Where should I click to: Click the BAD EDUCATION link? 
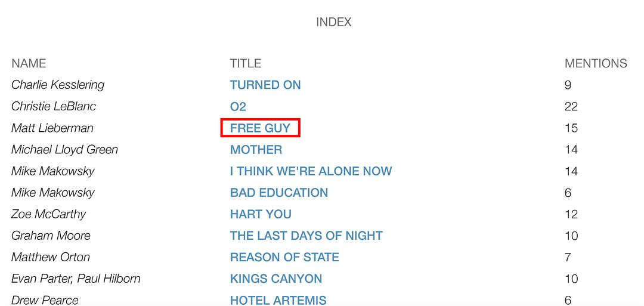coord(279,193)
